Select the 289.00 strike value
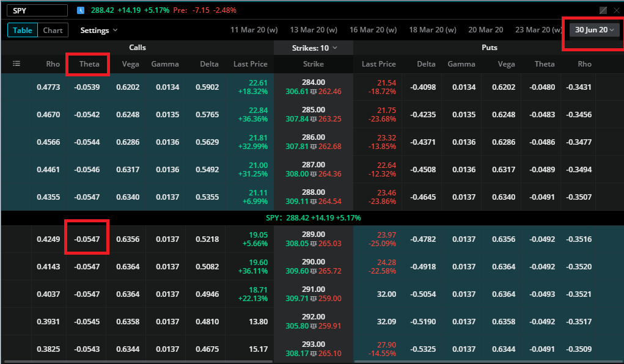The height and width of the screenshot is (364, 624). point(313,235)
